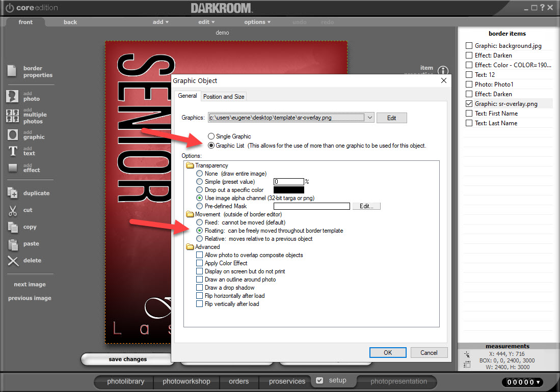Viewport: 560px width, 392px height.
Task: Click the OK button
Action: tap(388, 352)
